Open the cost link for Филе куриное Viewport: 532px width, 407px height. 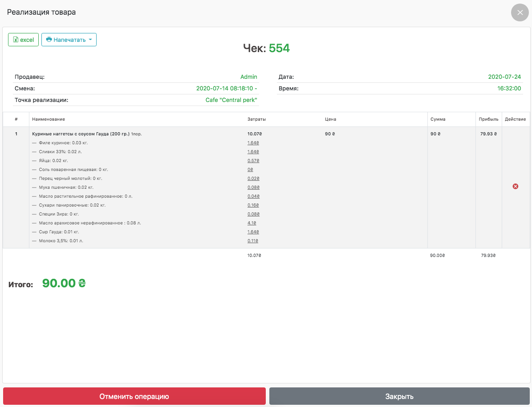click(x=253, y=143)
